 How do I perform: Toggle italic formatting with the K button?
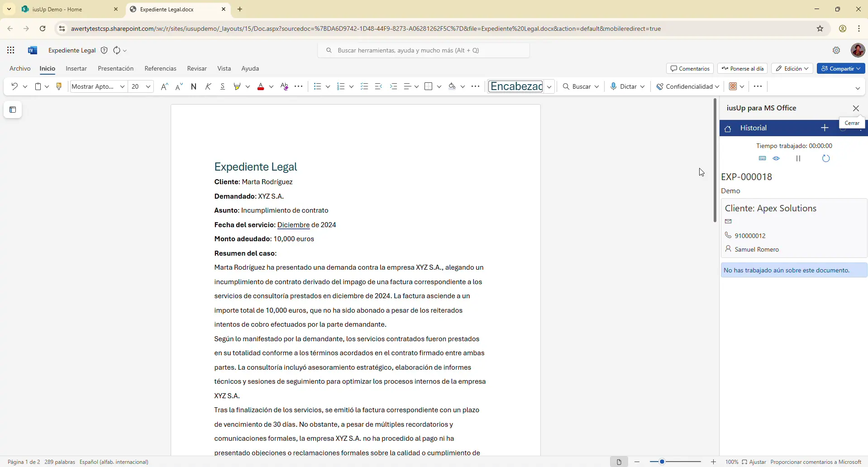pos(208,86)
